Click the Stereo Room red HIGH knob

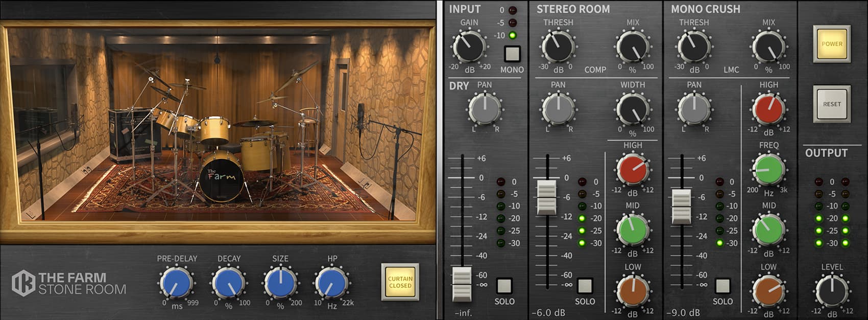click(632, 170)
